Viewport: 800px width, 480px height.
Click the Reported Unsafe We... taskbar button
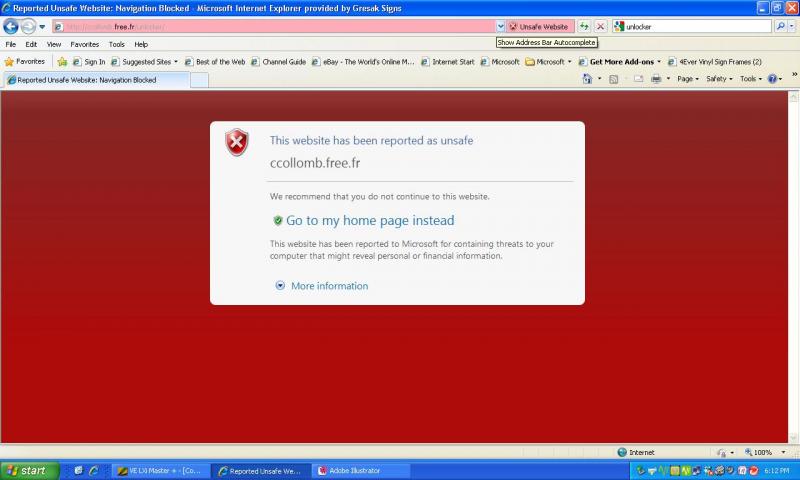262,471
